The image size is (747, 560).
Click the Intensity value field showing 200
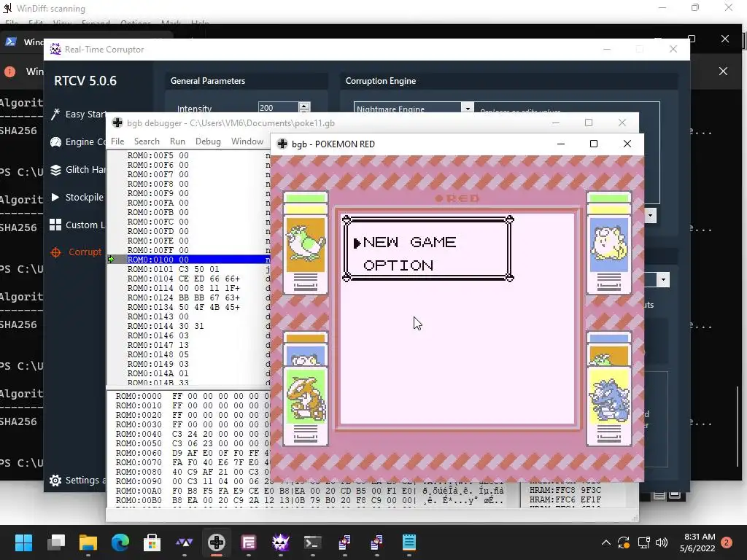coord(278,108)
